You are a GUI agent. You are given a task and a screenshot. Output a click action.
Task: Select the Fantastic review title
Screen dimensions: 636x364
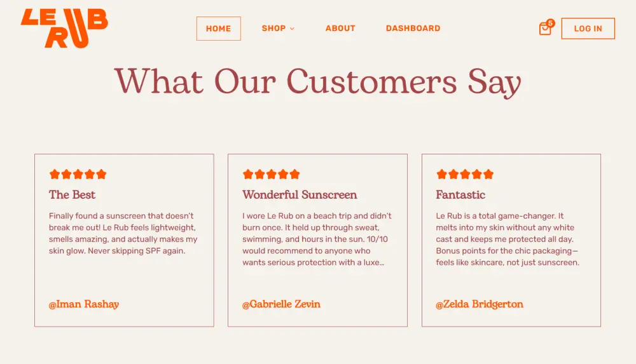tap(460, 194)
